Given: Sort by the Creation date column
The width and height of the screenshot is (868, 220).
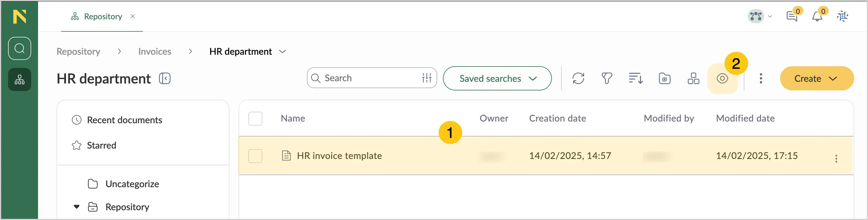Looking at the screenshot, I should tap(557, 118).
